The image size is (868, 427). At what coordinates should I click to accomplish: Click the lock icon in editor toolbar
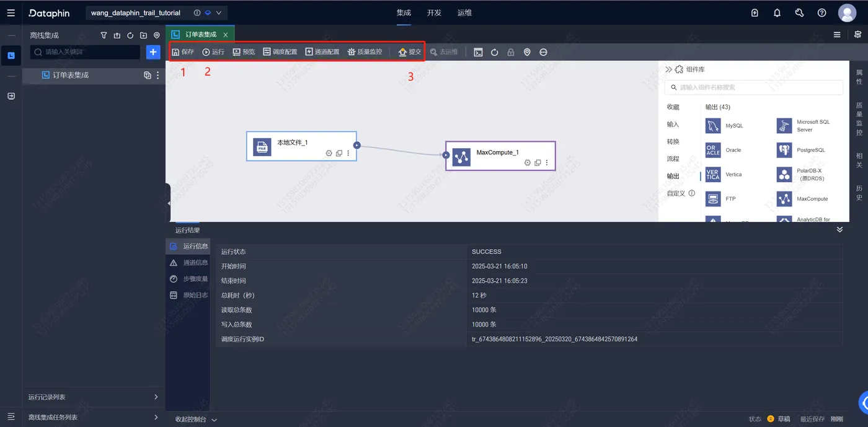tap(511, 52)
